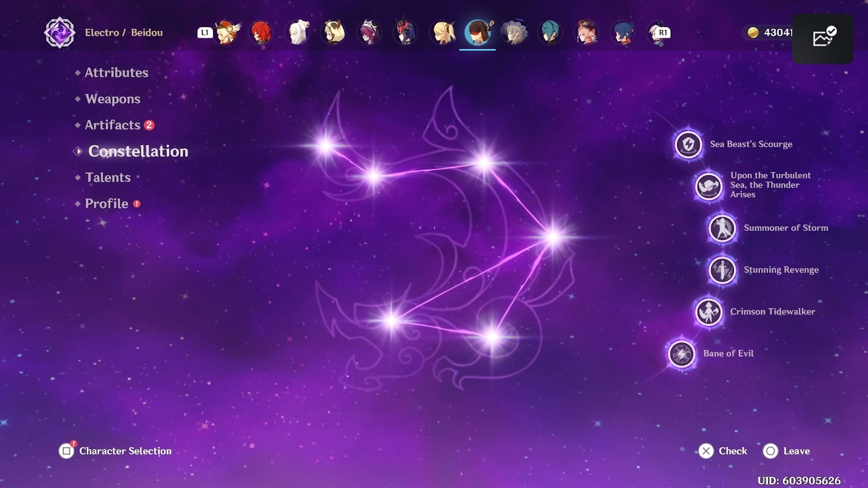Click 'Upon the Turbulent Sea, the Thunder Arises' text
This screenshot has height=488, width=868.
pos(770,185)
